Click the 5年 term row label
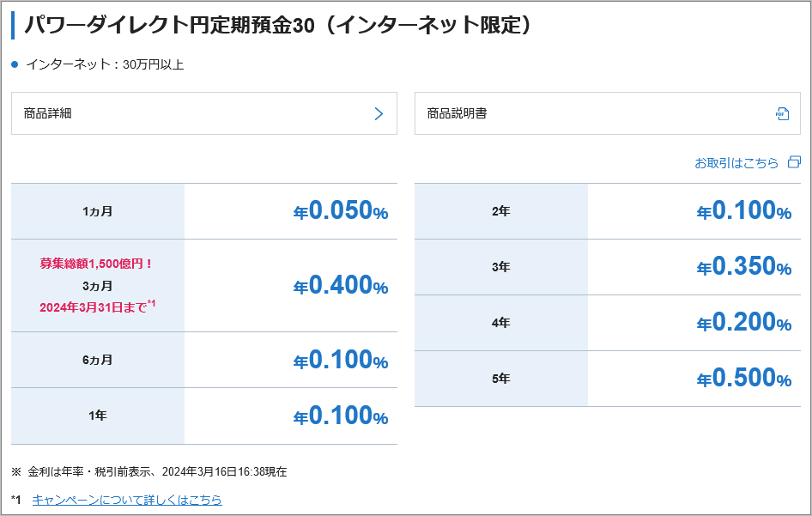The image size is (812, 516). tap(501, 379)
